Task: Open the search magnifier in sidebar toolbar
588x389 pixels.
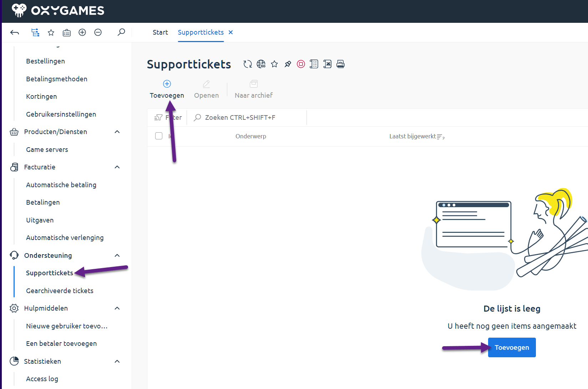Action: tap(121, 32)
